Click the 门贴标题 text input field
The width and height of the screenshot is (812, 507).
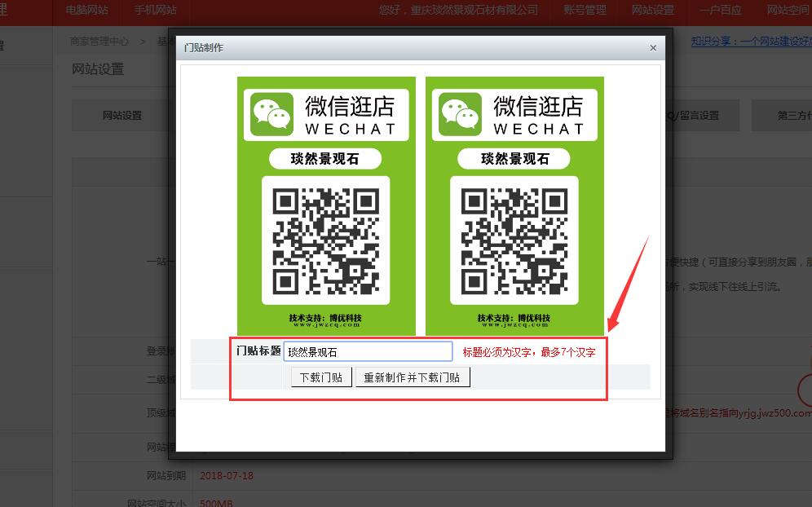368,351
